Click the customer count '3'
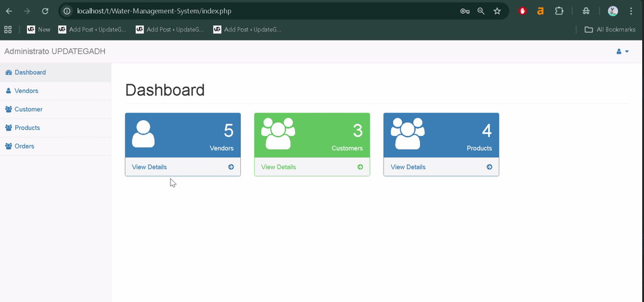644x302 pixels. tap(358, 131)
